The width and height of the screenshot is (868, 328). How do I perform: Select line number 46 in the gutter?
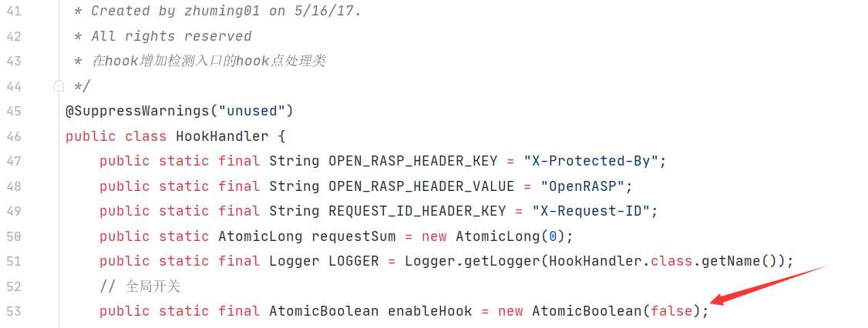coord(13,136)
